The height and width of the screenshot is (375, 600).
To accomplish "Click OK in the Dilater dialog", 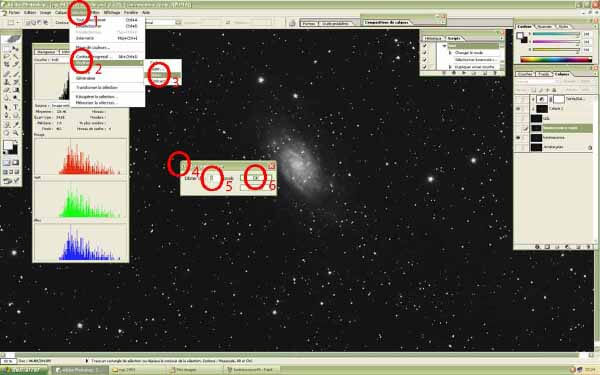I will [256, 178].
